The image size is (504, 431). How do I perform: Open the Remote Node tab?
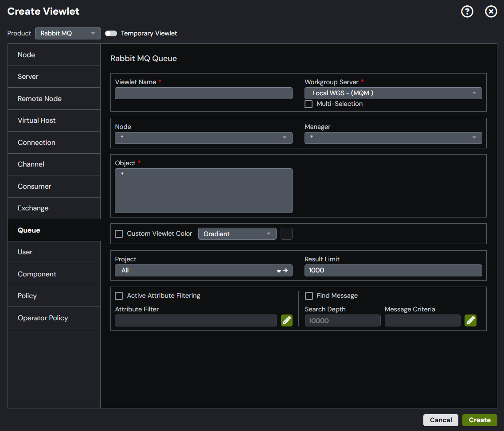pyautogui.click(x=54, y=99)
